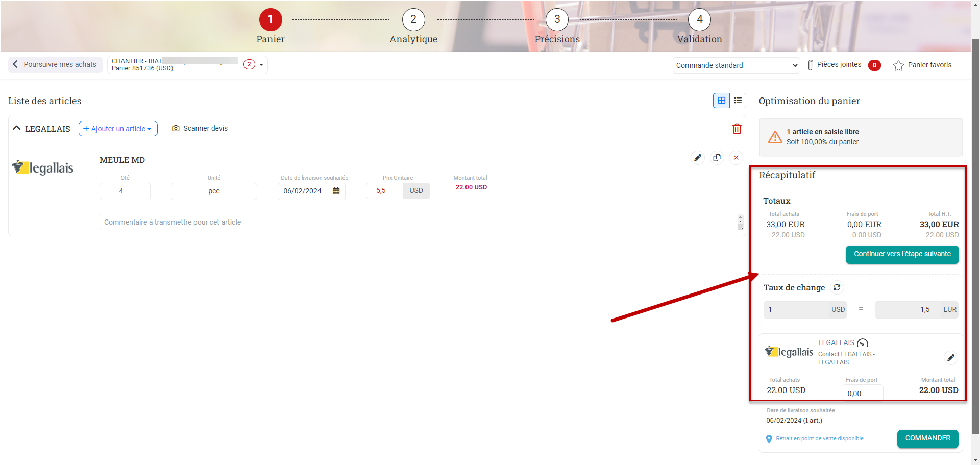This screenshot has width=980, height=465.
Task: Click Retrait en point de vente disponible link
Action: (x=819, y=438)
